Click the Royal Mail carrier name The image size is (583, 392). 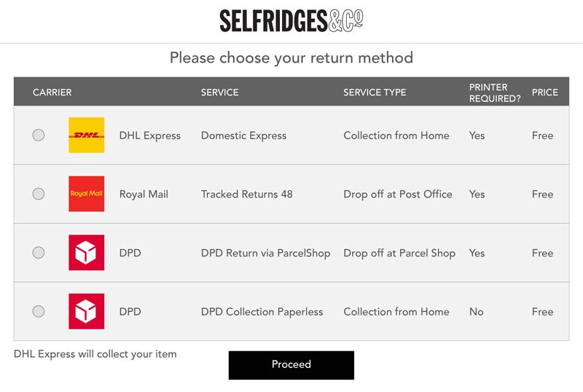point(144,195)
